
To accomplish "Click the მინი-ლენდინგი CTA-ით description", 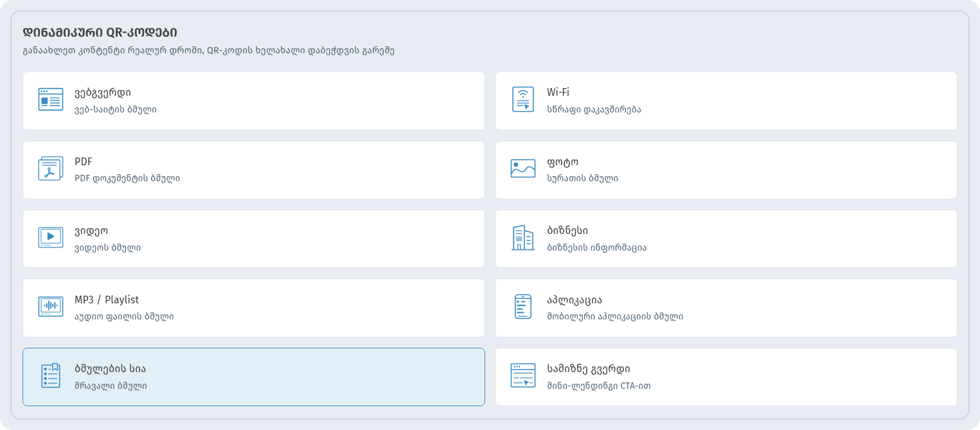I will [x=599, y=386].
